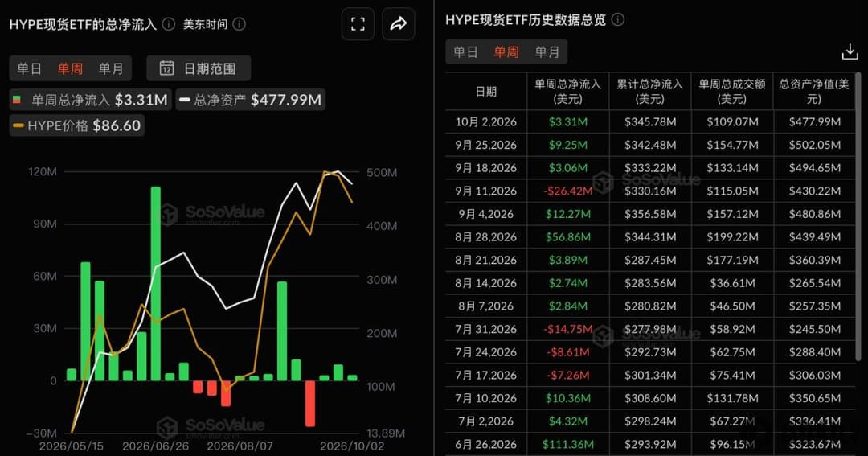Click the $36.61M trading volume cell
Screen dimensions: 868x456
point(732,283)
